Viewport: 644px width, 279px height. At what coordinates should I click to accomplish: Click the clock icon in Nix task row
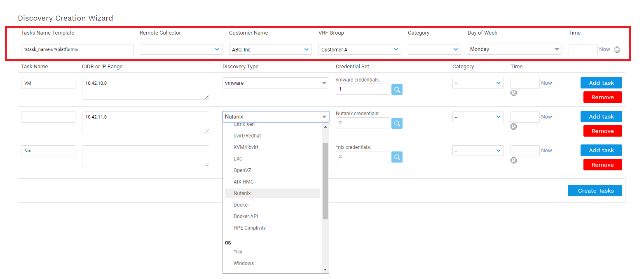(x=513, y=160)
